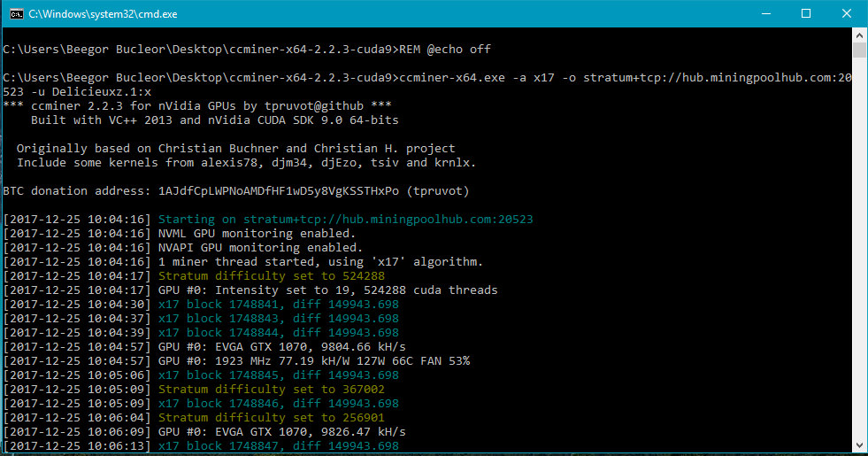Viewport: 868px width, 456px height.
Task: Maximize the cmd.exe window
Action: pyautogui.click(x=806, y=14)
